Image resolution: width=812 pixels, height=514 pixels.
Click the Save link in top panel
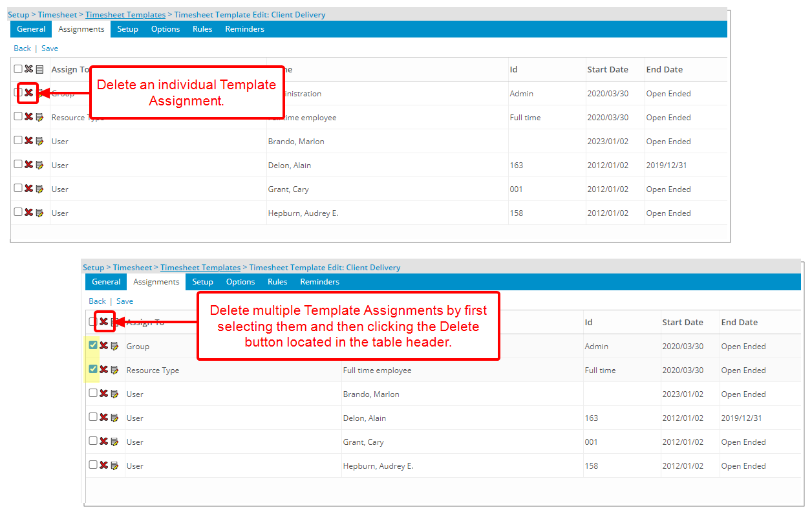point(50,48)
